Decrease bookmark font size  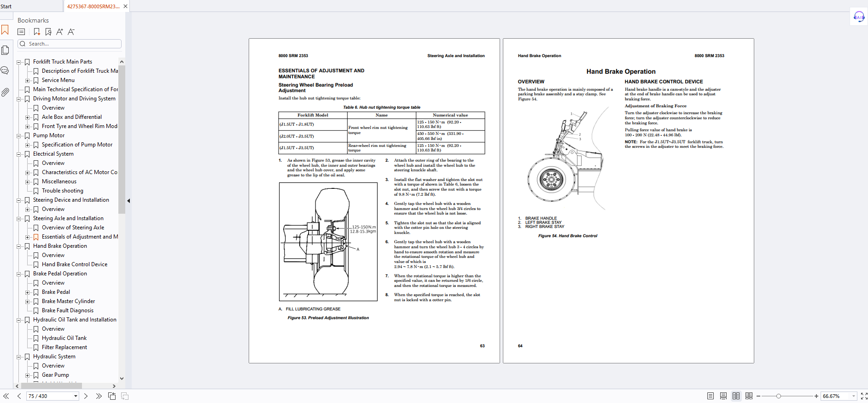(x=71, y=32)
